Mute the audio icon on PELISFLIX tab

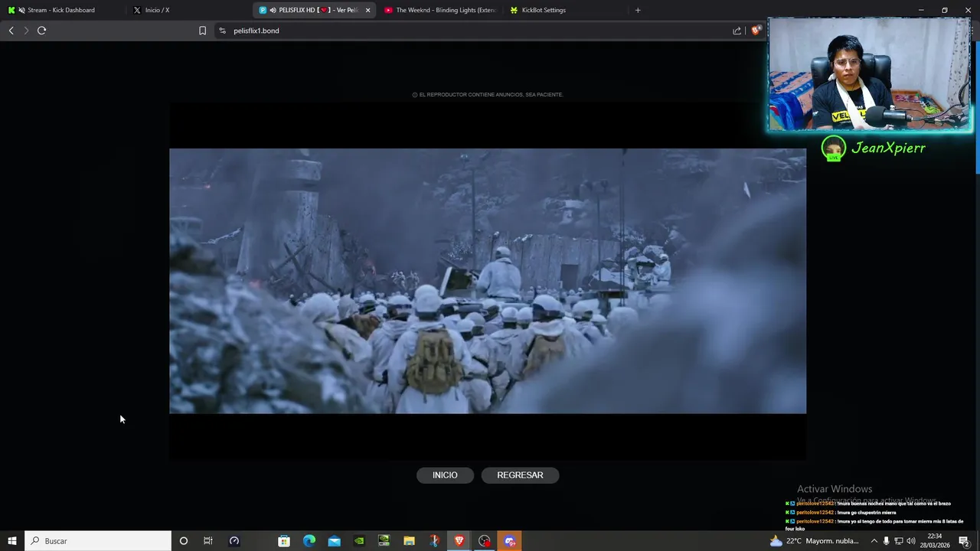point(273,10)
